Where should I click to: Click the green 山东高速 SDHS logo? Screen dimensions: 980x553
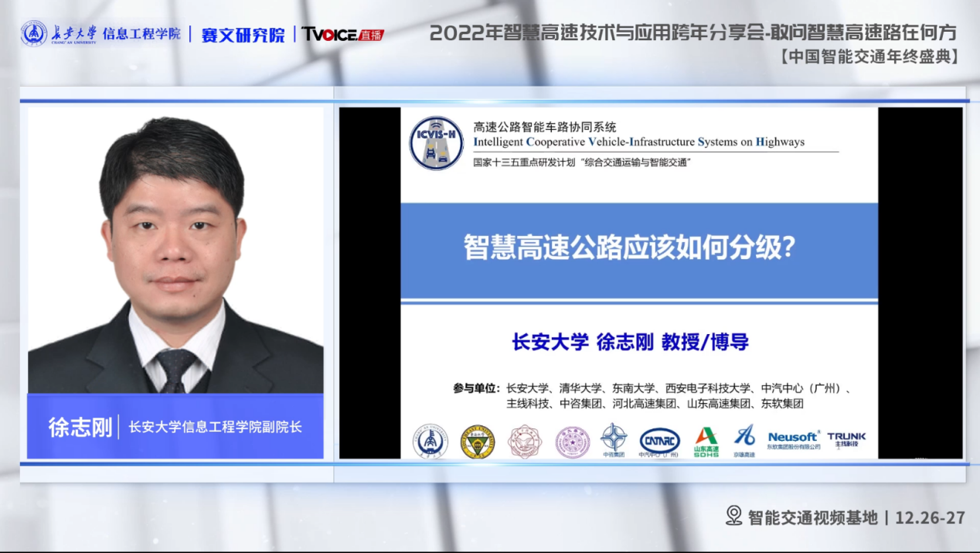pyautogui.click(x=706, y=441)
